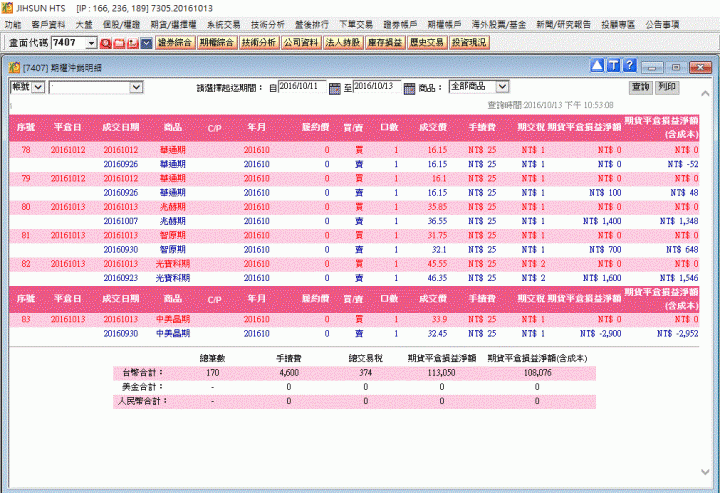Click the 庫存損益 toolbar button
This screenshot has width=720, height=493.
click(385, 43)
